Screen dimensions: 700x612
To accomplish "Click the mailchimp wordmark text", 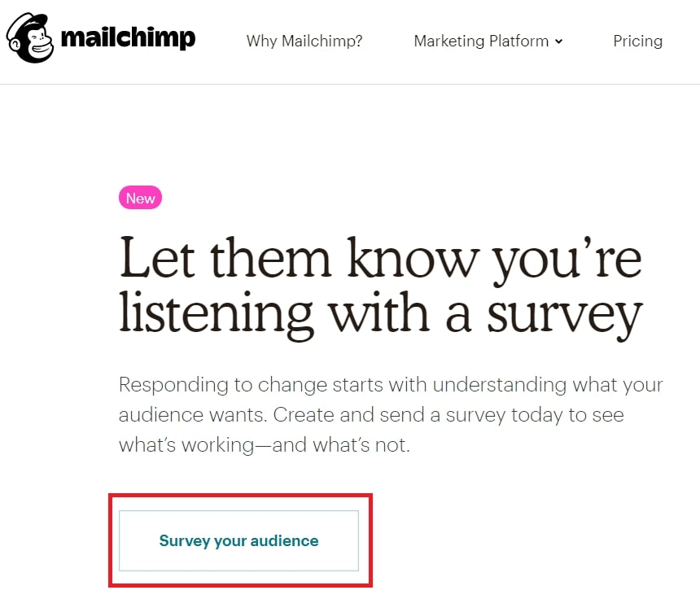I will point(128,38).
